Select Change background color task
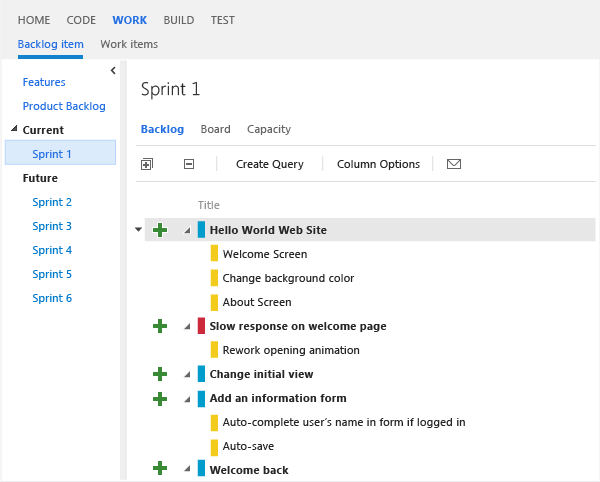The image size is (600, 482). 288,278
